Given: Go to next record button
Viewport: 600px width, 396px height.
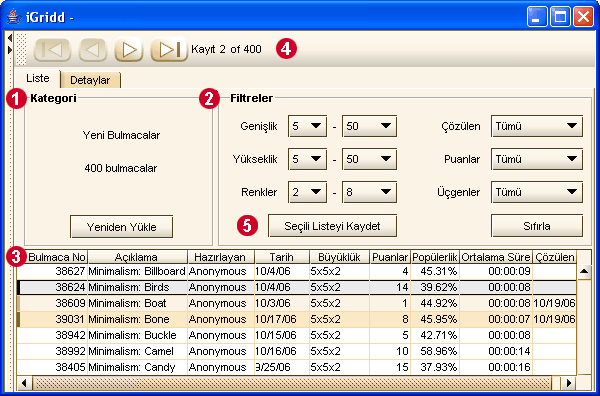Looking at the screenshot, I should click(x=129, y=49).
